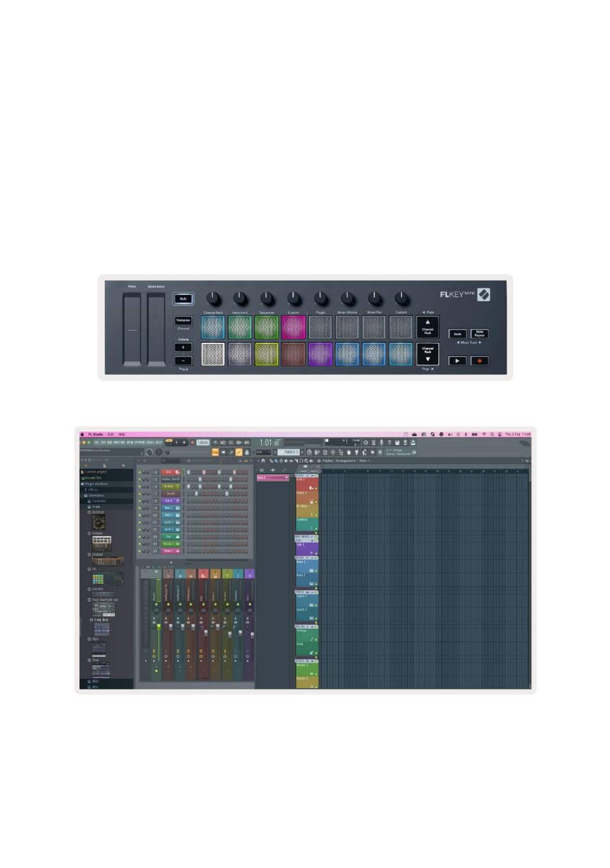Toggle mute LED on Sub 1 channel
Screen dimensions: 610x868
pos(139,501)
